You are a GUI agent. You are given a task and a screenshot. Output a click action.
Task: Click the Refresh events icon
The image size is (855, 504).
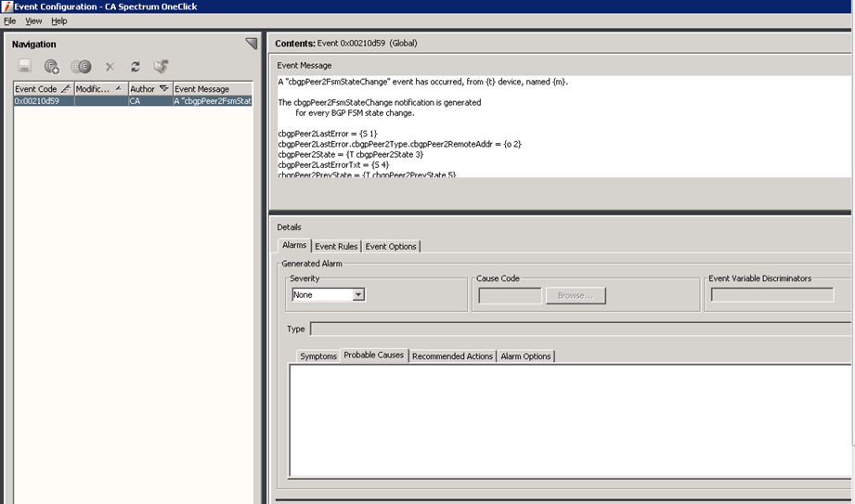pyautogui.click(x=136, y=67)
